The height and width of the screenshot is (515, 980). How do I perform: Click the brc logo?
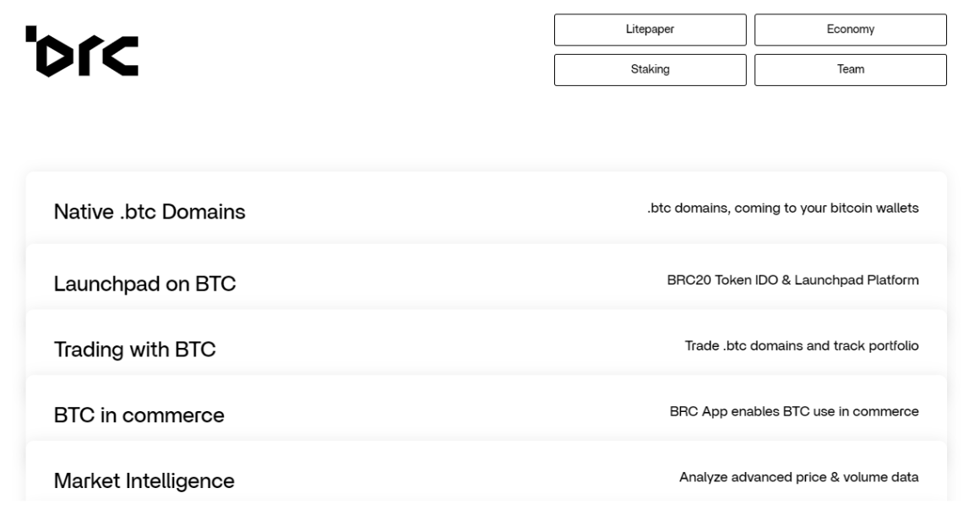point(82,51)
